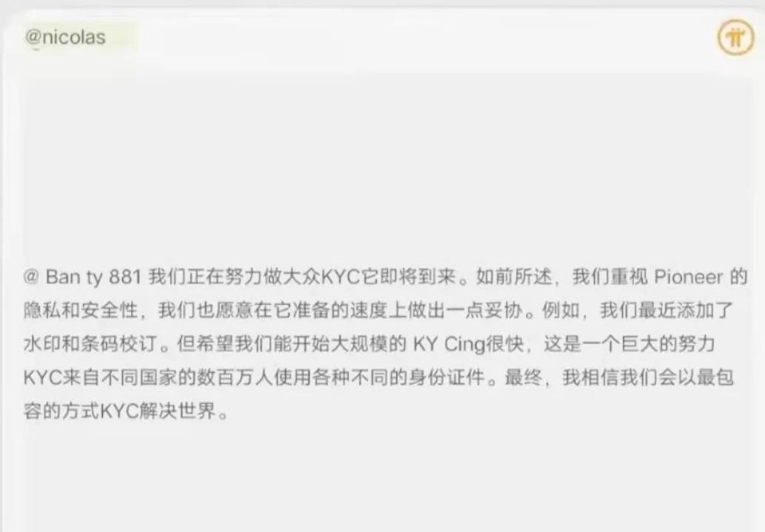Open the @nicolas user profile
765x532 pixels.
click(65, 38)
